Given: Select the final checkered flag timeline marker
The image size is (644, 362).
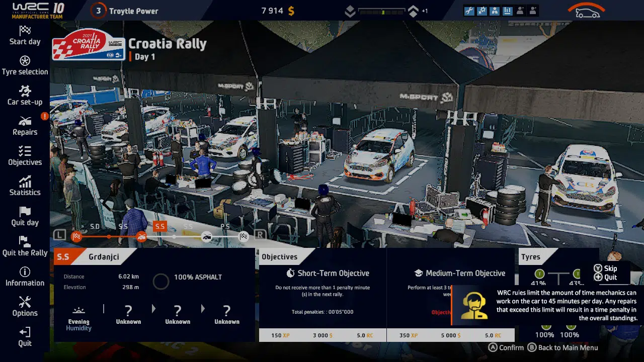Looking at the screenshot, I should point(244,237).
